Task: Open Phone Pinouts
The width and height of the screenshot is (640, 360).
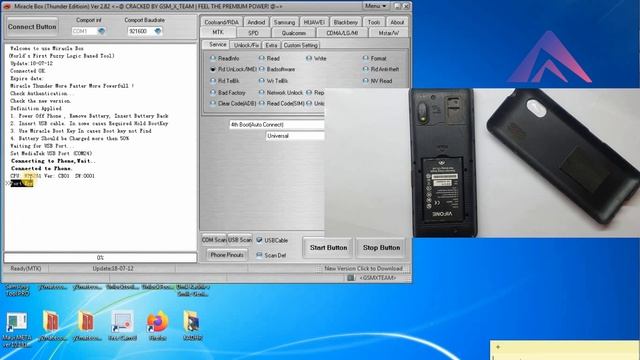Action: tap(227, 255)
